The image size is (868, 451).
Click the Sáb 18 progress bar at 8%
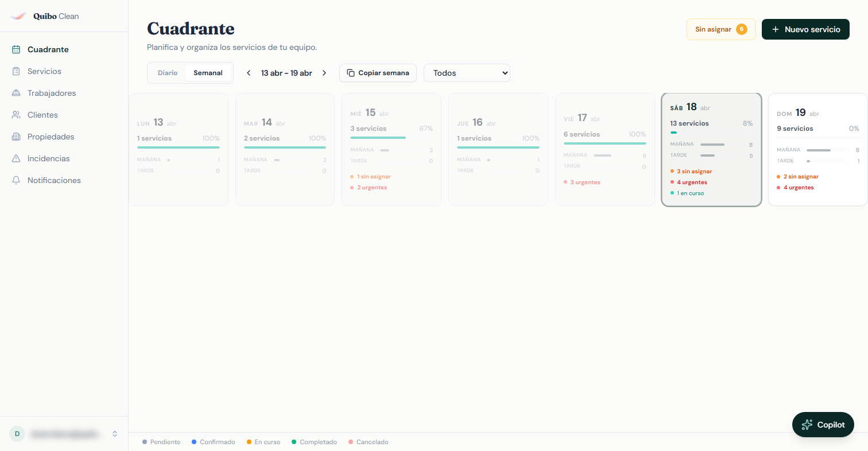click(711, 133)
